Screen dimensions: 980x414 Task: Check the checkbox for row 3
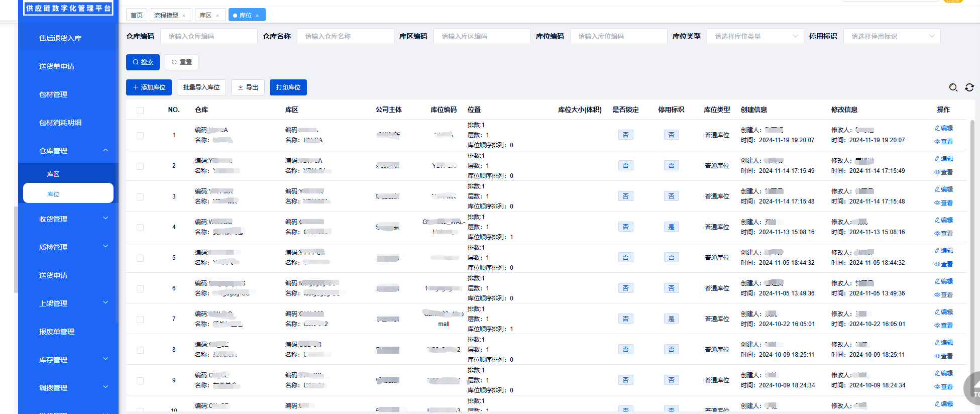pos(140,197)
